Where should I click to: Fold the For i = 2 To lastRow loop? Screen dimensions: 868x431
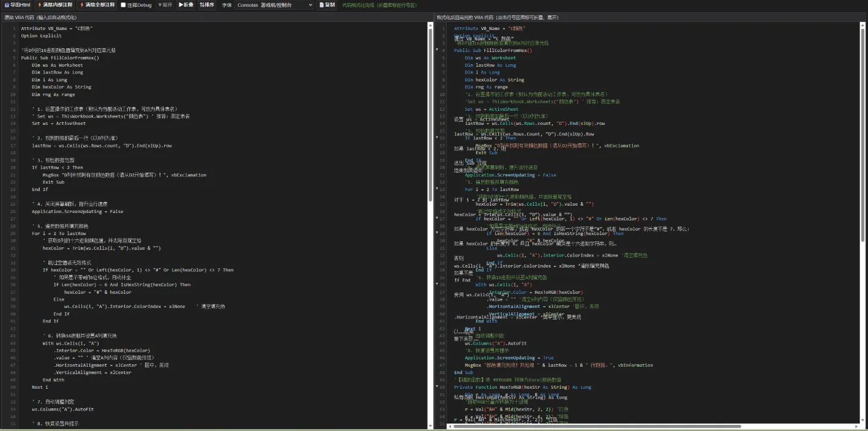pyautogui.click(x=437, y=190)
